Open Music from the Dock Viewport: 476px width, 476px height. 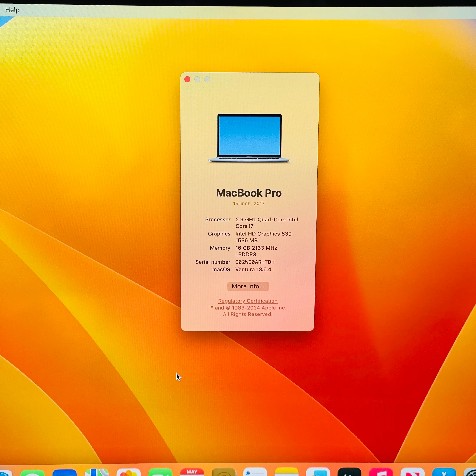tap(381, 472)
